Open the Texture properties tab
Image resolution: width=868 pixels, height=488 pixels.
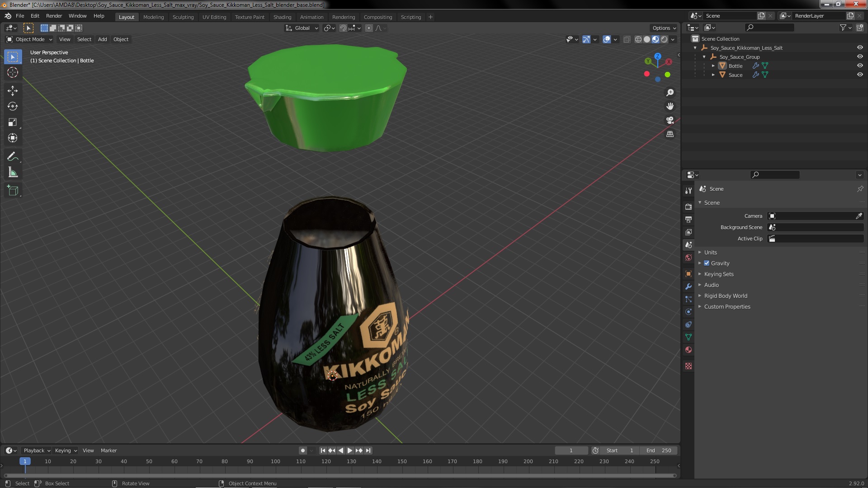click(x=688, y=366)
